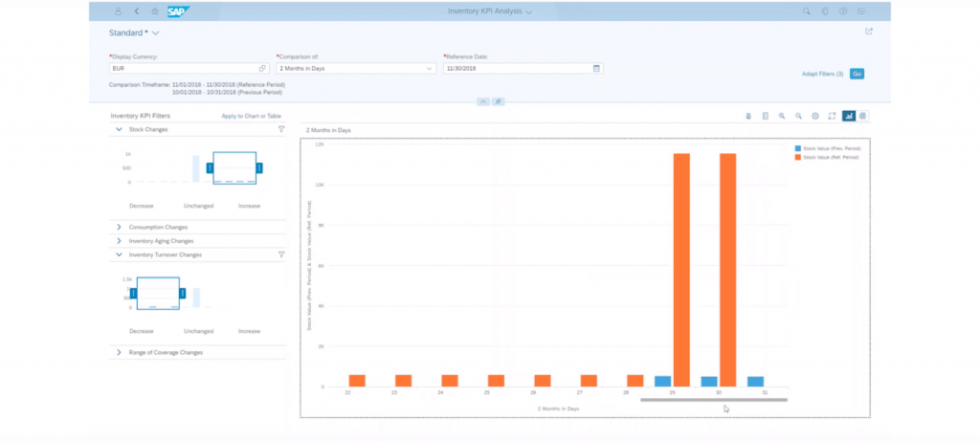Click the chart horizontal scrollbar
The width and height of the screenshot is (980, 443).
(714, 399)
